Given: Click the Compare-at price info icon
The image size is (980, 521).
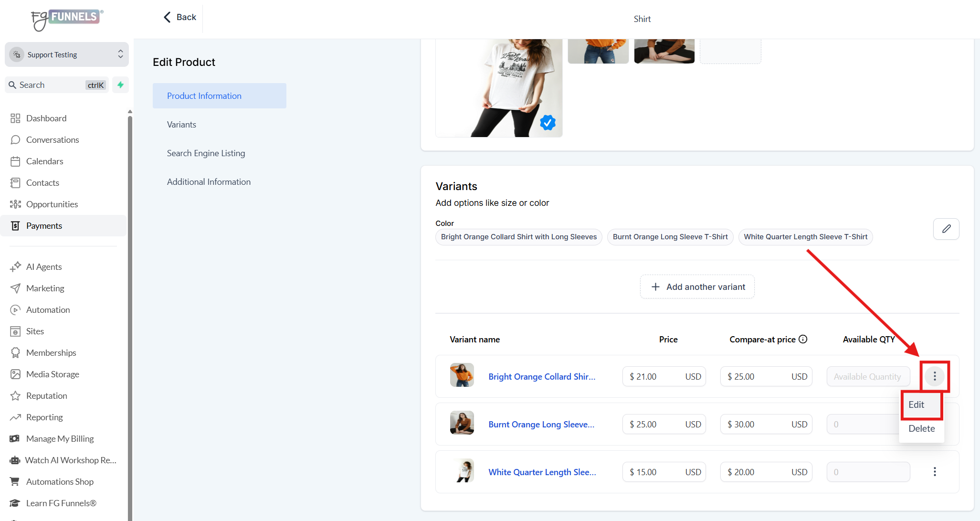Looking at the screenshot, I should (803, 339).
